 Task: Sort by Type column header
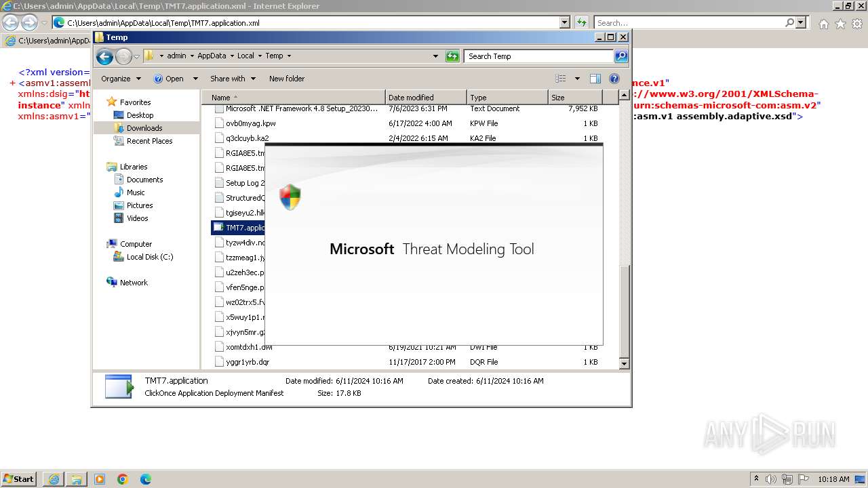pyautogui.click(x=507, y=98)
